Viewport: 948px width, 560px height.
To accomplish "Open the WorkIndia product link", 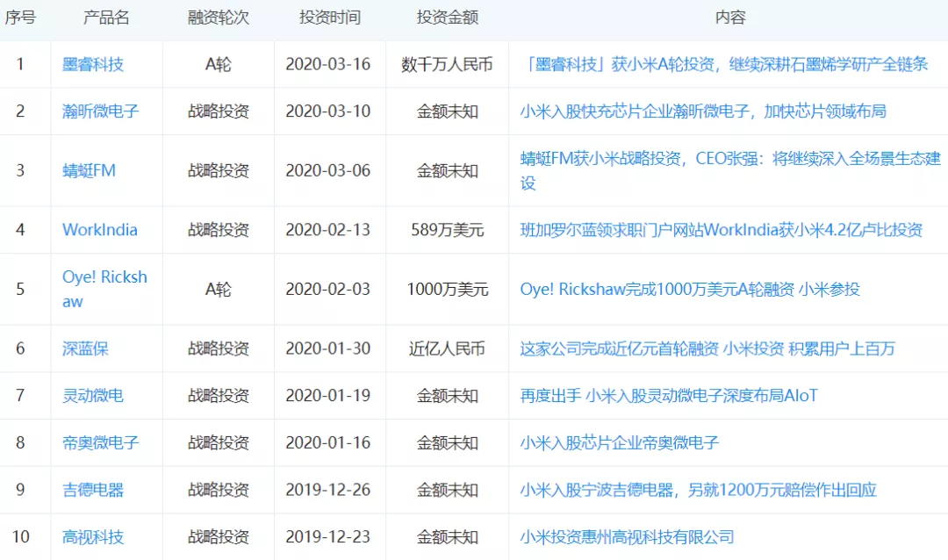I will (100, 230).
